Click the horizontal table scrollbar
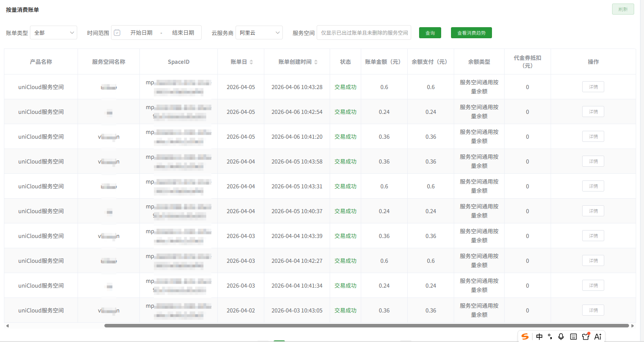Screen dimensions: 644x342 click(366, 326)
